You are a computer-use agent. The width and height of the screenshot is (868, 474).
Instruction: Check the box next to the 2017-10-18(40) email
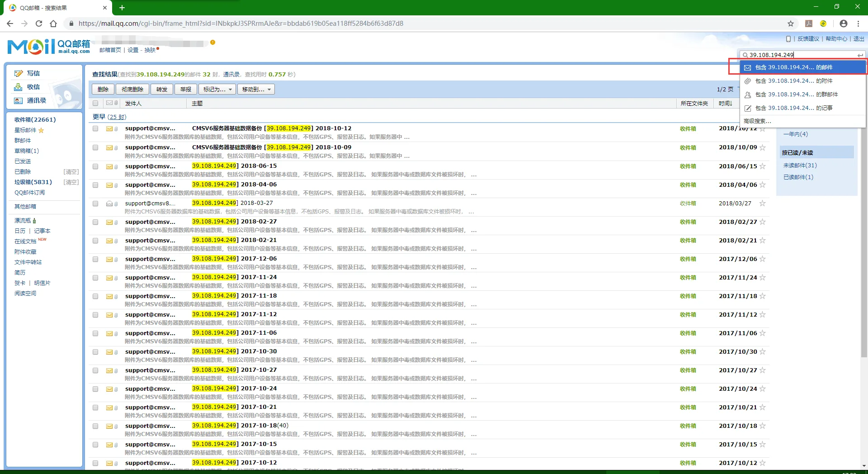tap(95, 426)
